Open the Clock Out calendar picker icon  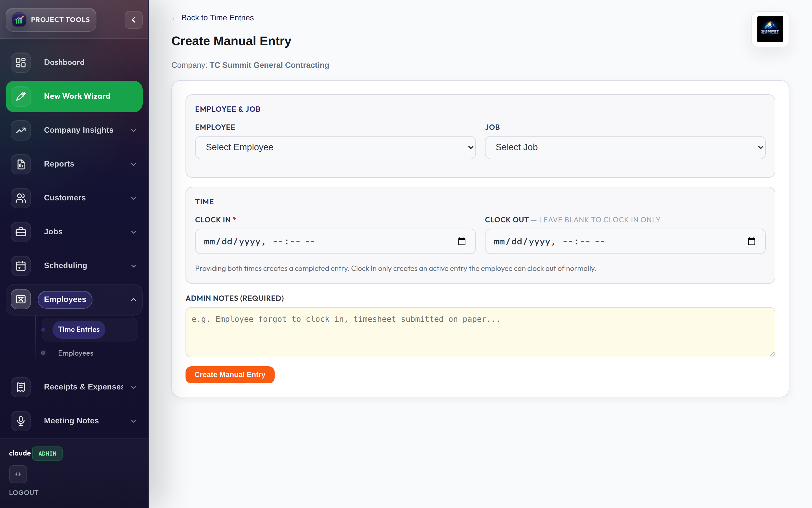point(752,241)
